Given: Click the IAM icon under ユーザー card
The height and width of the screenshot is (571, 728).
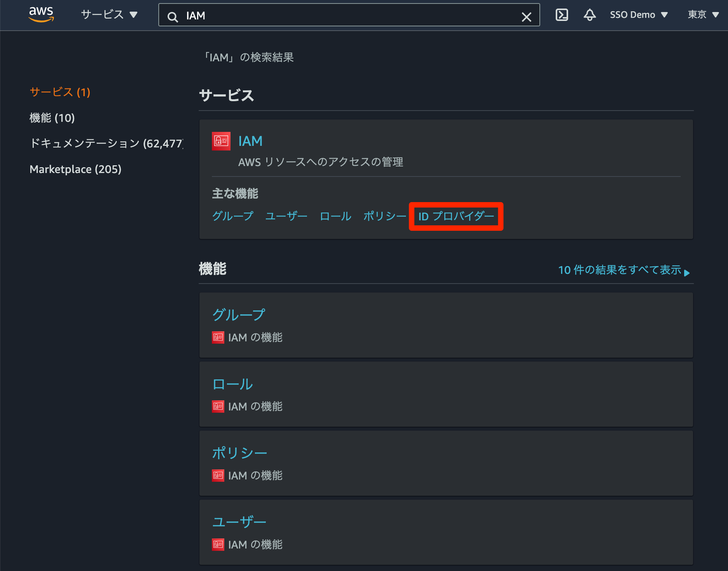Looking at the screenshot, I should click(x=218, y=545).
